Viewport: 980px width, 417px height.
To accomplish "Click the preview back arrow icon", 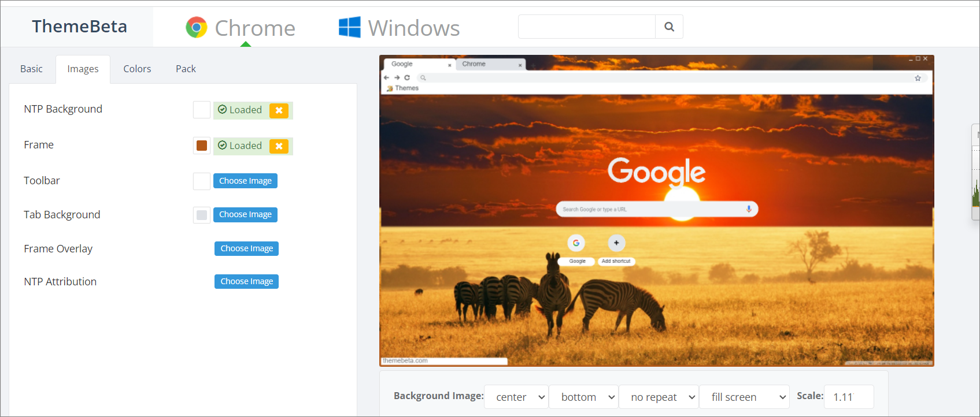I will pos(386,77).
